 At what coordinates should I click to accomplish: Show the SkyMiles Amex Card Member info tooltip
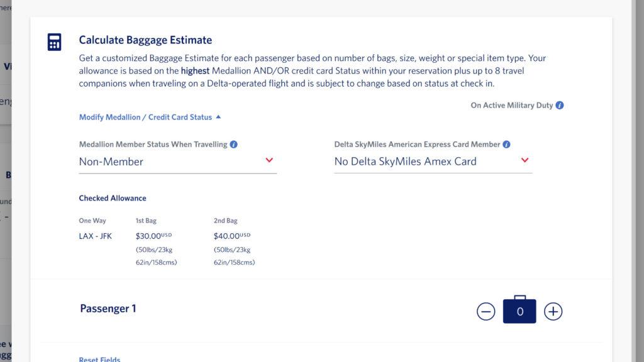pyautogui.click(x=506, y=145)
